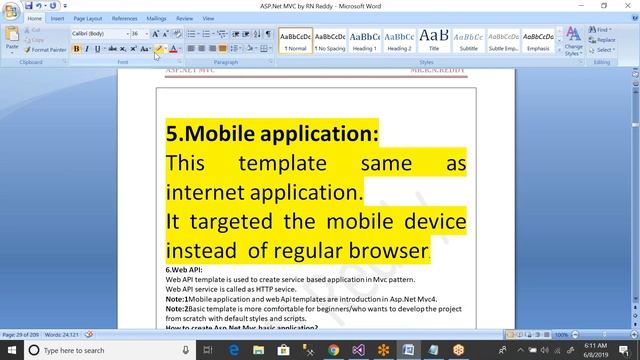
Task: Apply the Title style
Action: coord(434,40)
